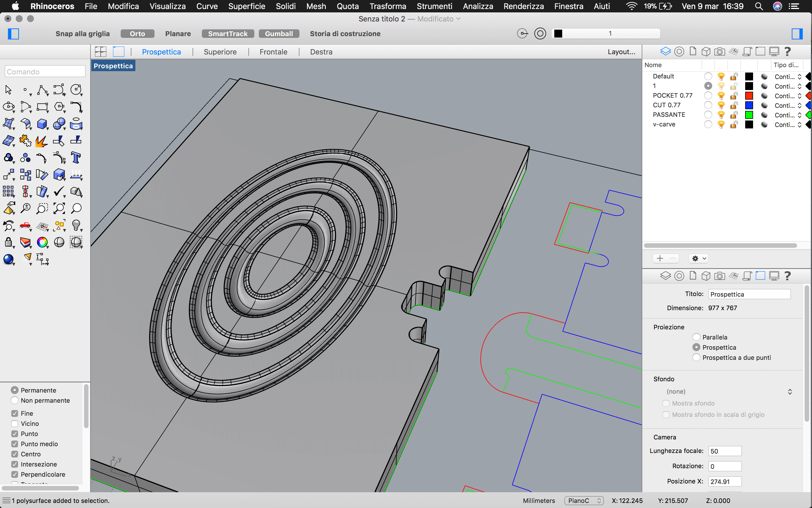Pick the Rectangle drawing tool
Image resolution: width=812 pixels, height=508 pixels.
42,107
